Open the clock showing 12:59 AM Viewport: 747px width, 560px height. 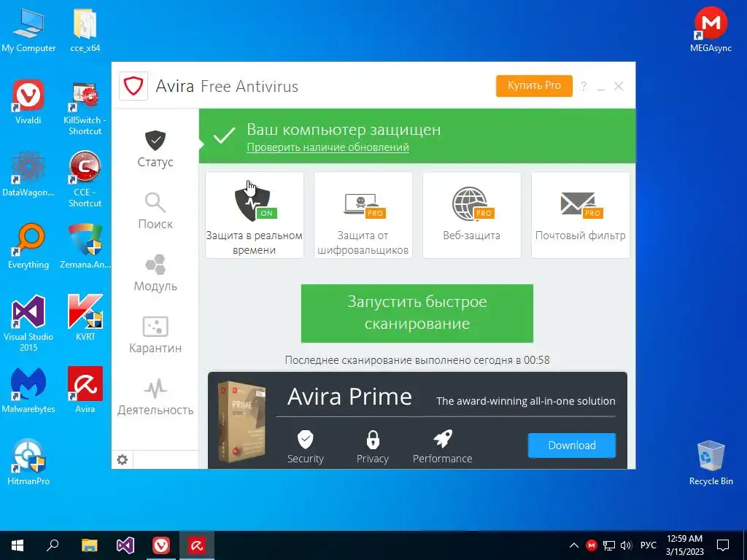pos(684,545)
